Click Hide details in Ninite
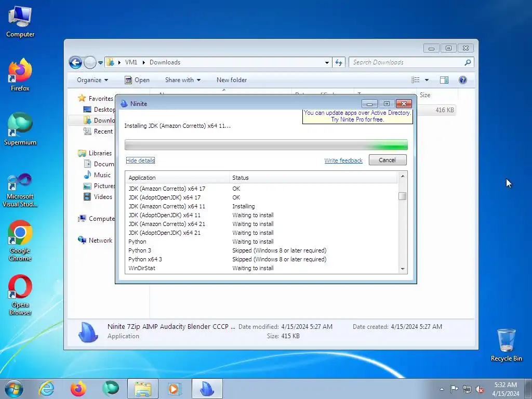 (x=140, y=161)
